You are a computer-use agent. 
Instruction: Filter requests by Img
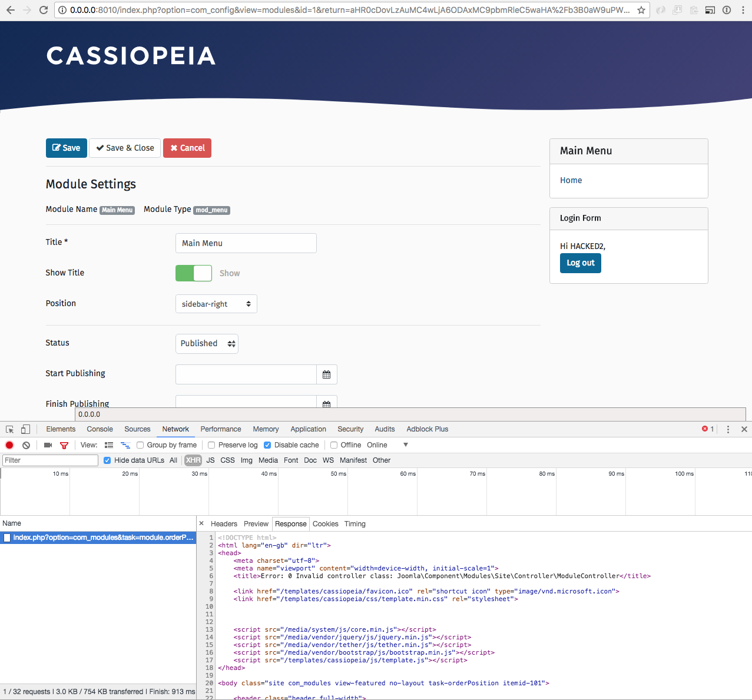click(x=246, y=460)
